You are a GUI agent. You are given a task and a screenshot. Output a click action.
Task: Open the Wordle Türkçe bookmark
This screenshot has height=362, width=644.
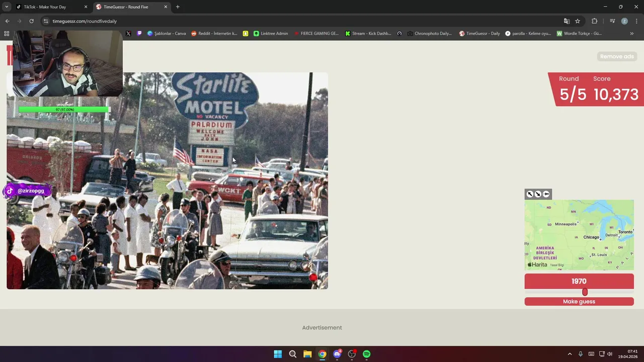579,34
